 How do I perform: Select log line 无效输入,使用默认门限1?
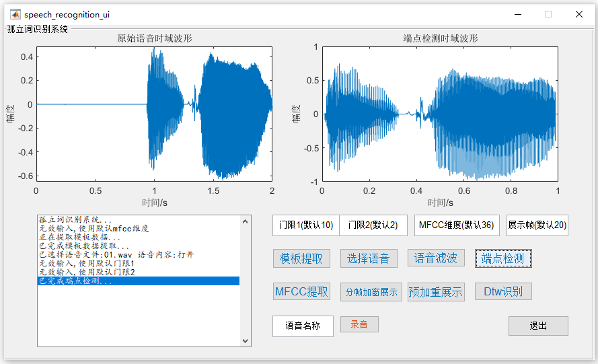[139, 264]
